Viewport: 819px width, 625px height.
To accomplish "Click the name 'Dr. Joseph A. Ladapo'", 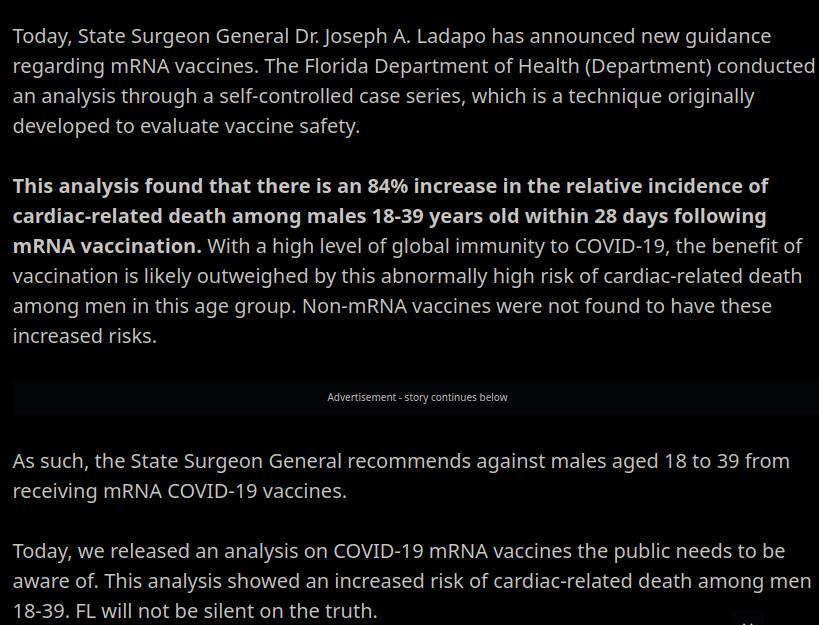I will click(390, 37).
